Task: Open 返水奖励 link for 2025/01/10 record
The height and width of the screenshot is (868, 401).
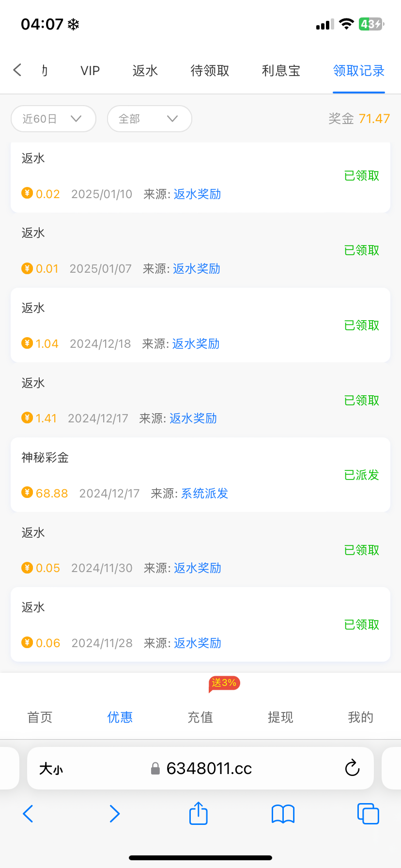Action: (x=197, y=194)
